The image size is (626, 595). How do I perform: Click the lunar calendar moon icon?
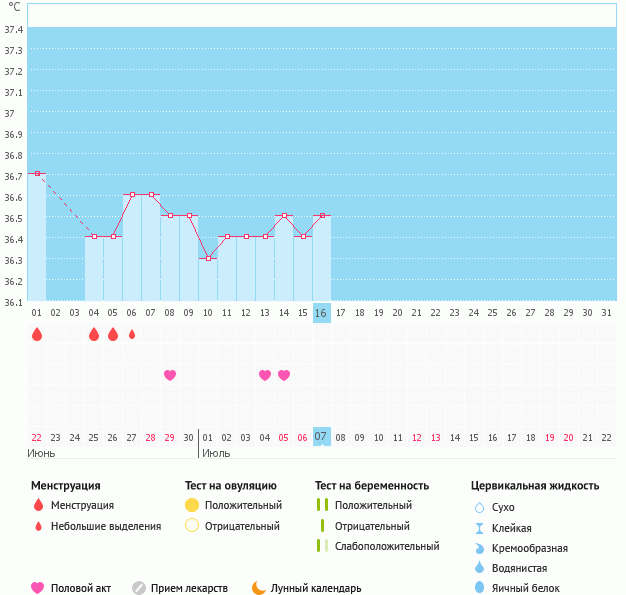[259, 588]
